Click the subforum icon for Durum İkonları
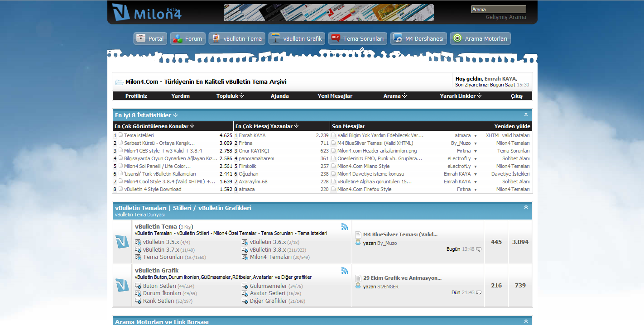Image resolution: width=644 pixels, height=325 pixels. (138, 293)
